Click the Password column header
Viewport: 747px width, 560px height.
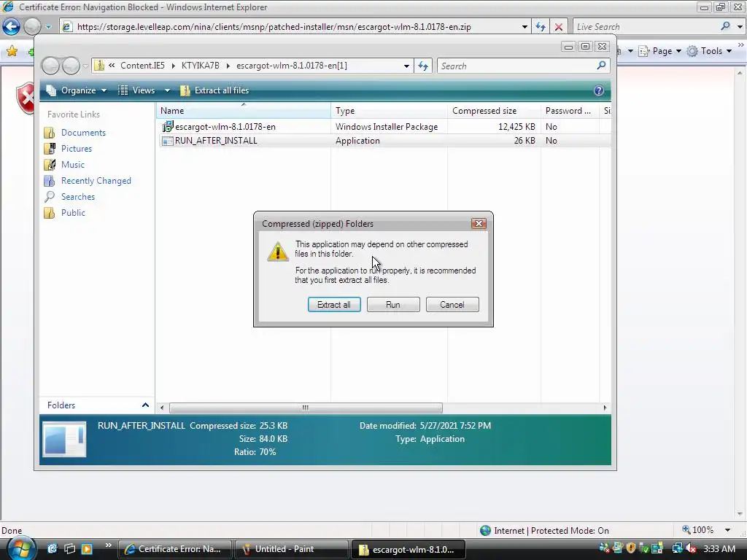tap(569, 111)
